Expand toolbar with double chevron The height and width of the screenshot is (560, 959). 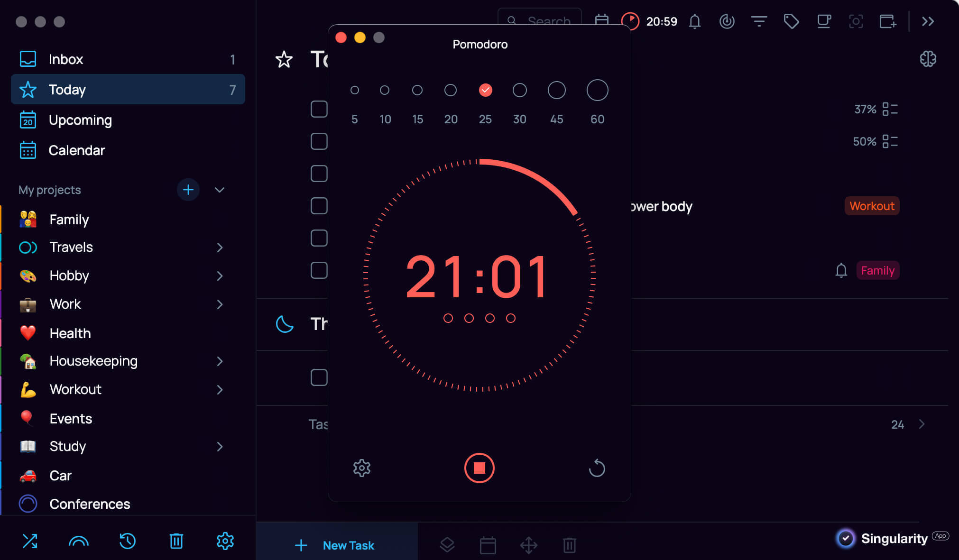coord(928,21)
